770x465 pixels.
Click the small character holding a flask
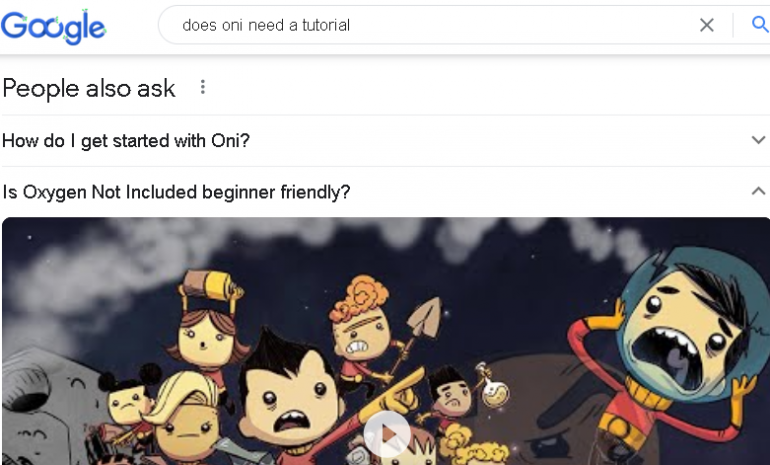tap(452, 393)
